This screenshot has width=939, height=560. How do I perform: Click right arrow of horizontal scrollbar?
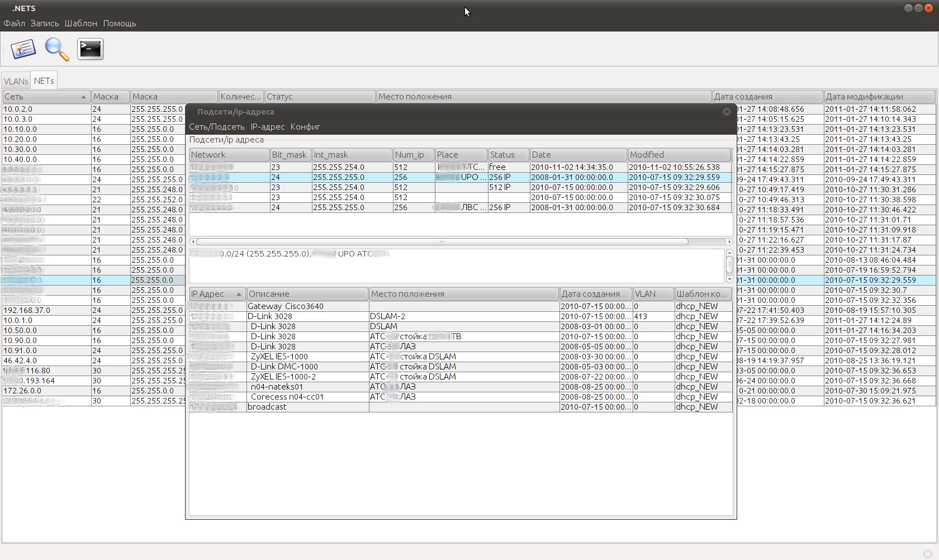(x=729, y=242)
